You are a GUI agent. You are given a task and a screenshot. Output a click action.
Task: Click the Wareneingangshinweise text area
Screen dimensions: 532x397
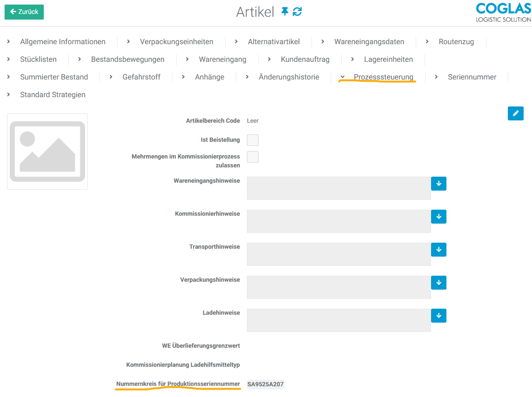339,188
